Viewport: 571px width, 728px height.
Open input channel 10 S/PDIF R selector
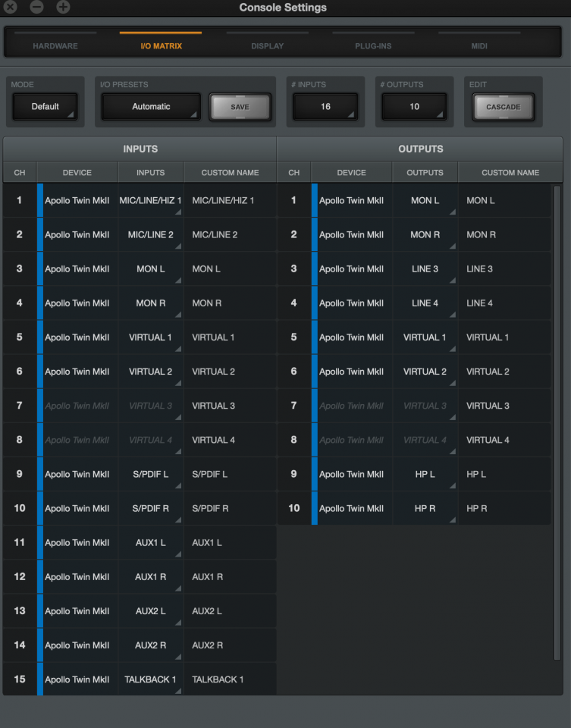tap(150, 508)
